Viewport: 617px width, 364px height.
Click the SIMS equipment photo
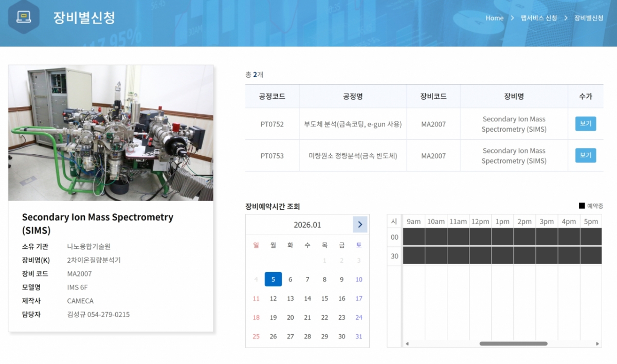tap(110, 132)
